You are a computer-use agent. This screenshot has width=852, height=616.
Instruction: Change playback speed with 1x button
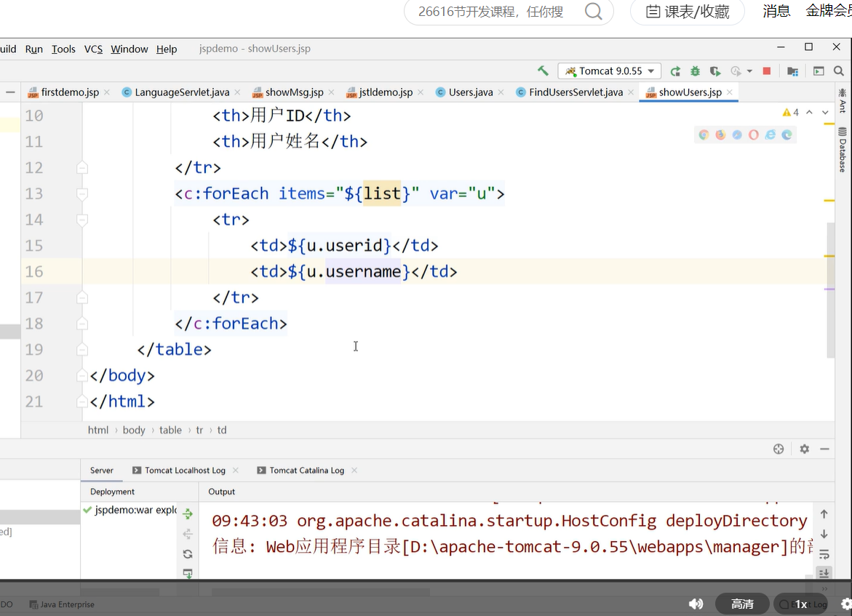pos(801,604)
